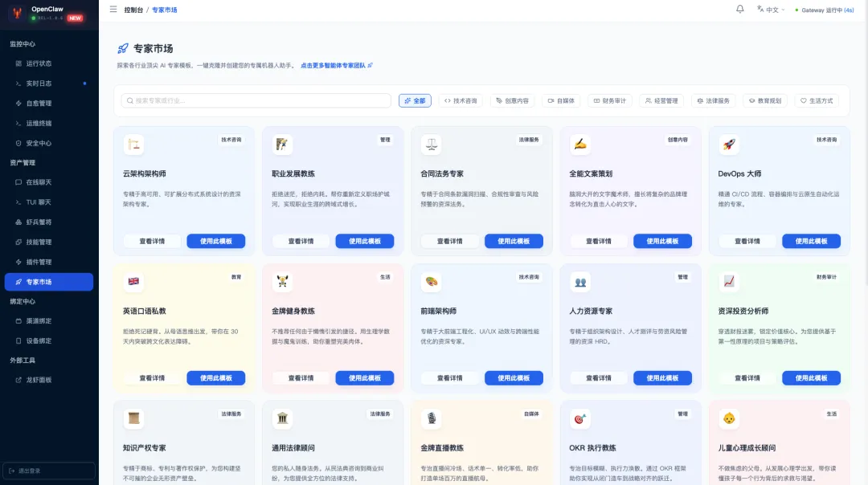
Task: Click the 全能文案策划 writing icon
Action: point(580,145)
